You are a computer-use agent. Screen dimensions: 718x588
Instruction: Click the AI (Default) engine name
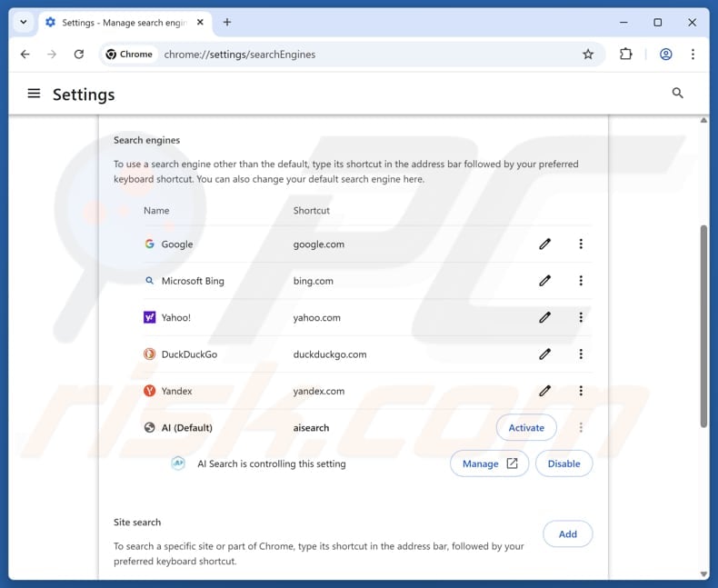pos(187,428)
